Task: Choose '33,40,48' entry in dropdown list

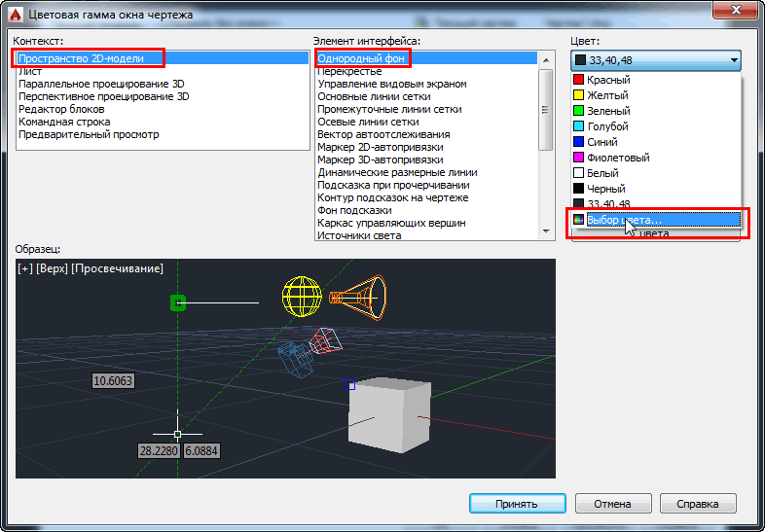Action: point(656,203)
